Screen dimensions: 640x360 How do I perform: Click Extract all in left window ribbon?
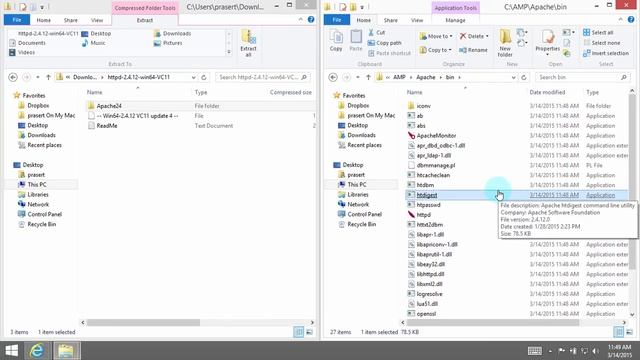coord(248,43)
